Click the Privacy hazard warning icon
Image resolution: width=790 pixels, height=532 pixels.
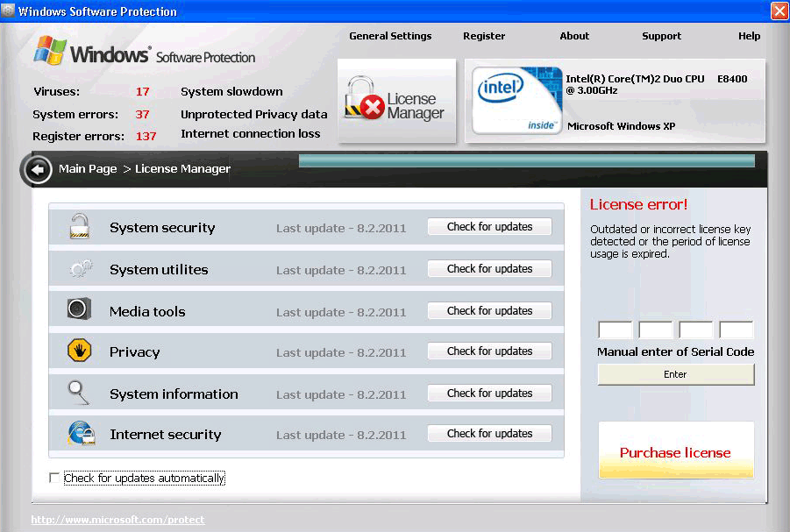pos(78,351)
